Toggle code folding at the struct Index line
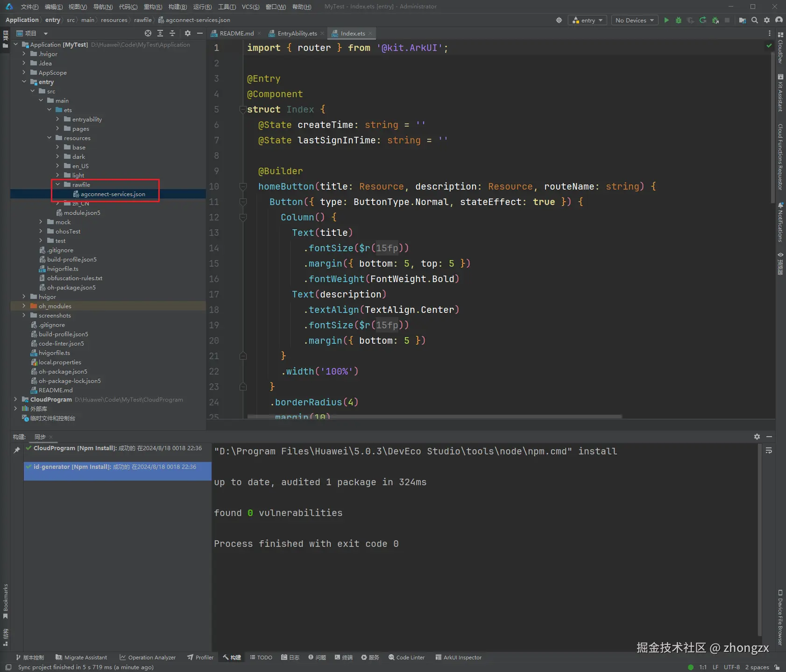 [243, 109]
